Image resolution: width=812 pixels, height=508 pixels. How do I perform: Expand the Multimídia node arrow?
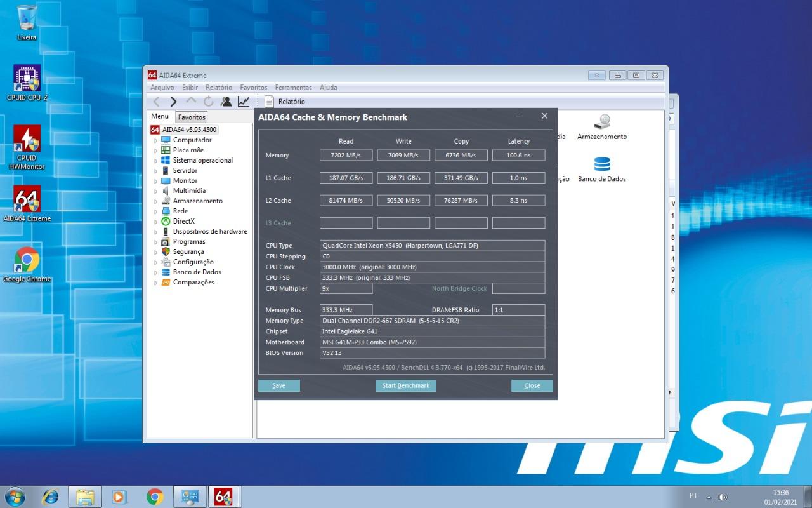[156, 191]
